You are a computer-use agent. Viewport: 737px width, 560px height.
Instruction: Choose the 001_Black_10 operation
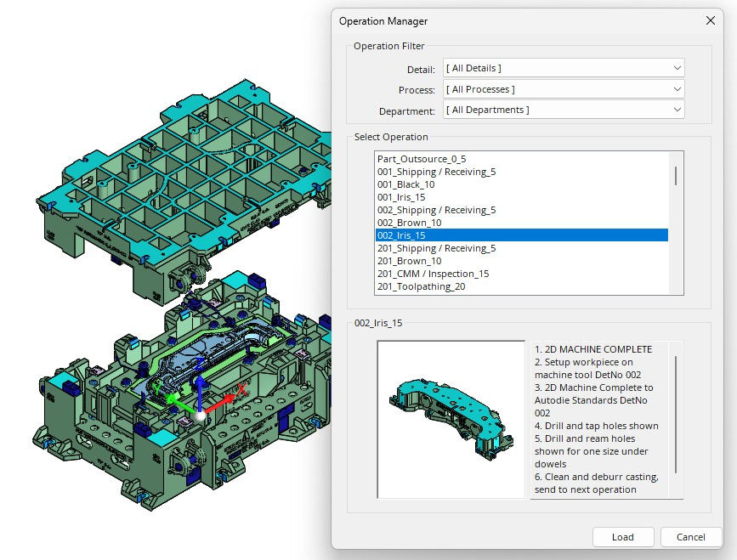(x=522, y=184)
